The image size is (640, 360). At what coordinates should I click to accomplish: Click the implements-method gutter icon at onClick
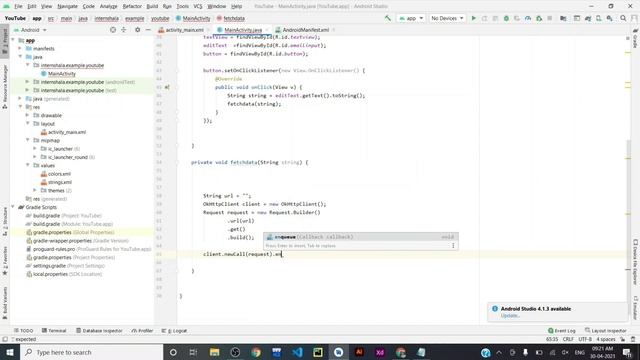click(x=167, y=87)
